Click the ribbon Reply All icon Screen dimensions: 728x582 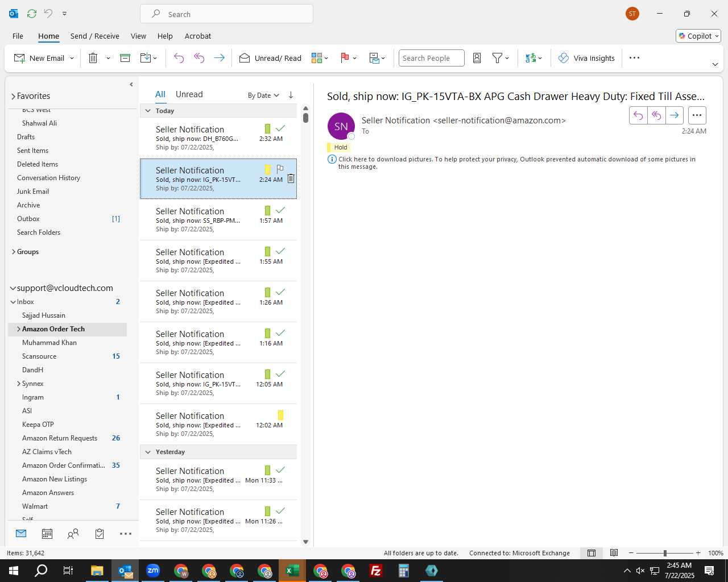(199, 58)
